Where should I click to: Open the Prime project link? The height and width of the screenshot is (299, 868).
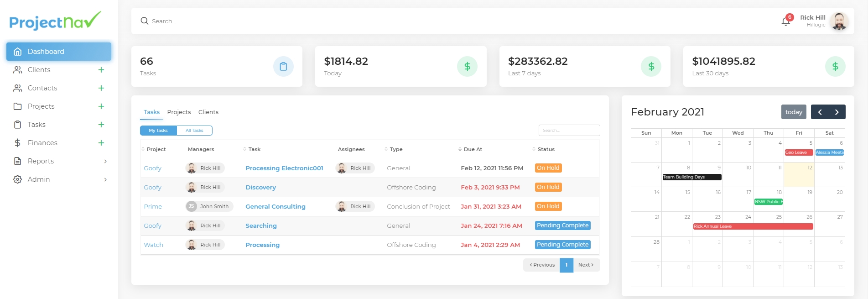coord(153,206)
